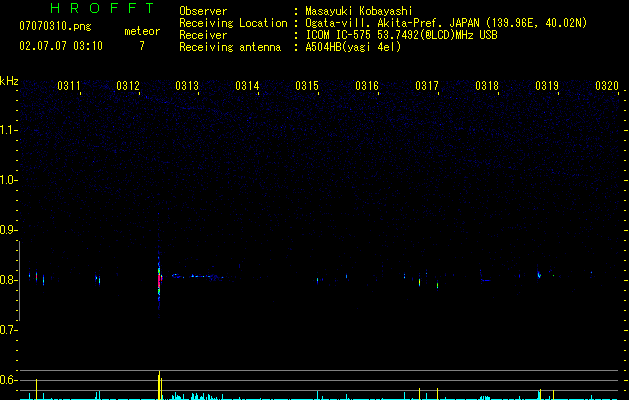The image size is (629, 400).
Task: Click the meteor label
Action: point(142,31)
